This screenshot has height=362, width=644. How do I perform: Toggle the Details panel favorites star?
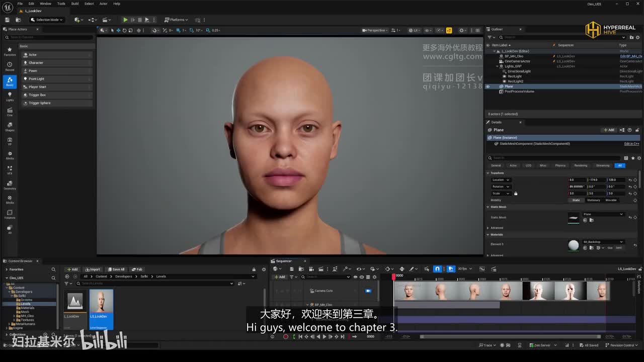click(633, 158)
